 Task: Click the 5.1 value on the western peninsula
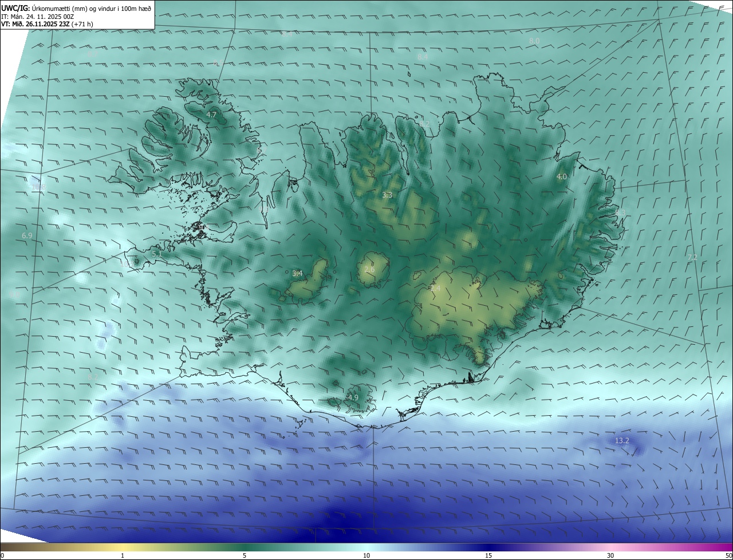(157, 254)
